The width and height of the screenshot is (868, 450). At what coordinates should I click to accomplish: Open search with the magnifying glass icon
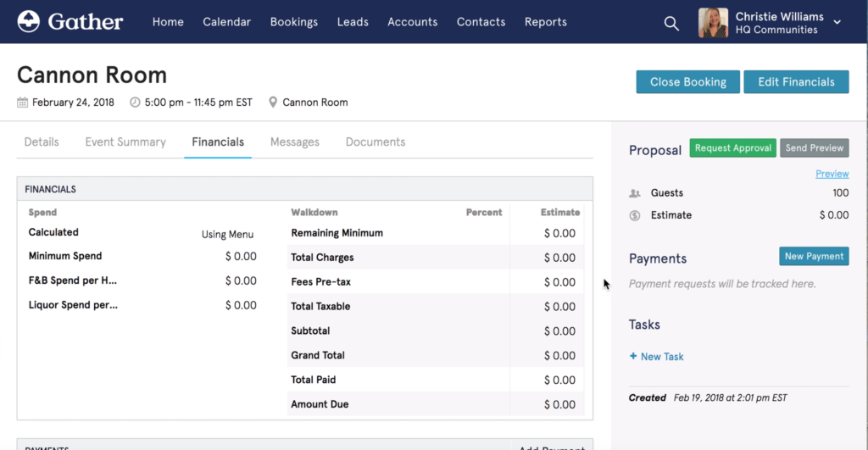click(671, 23)
